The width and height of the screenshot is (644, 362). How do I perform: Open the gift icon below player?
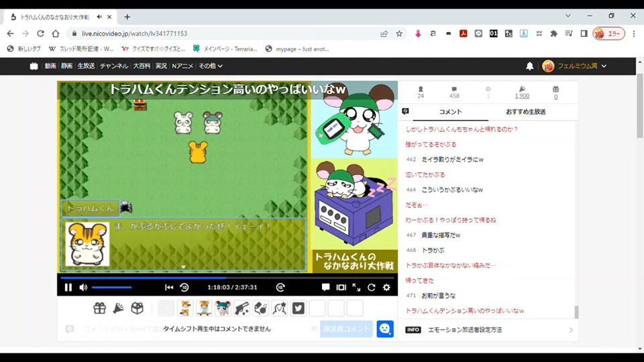pyautogui.click(x=99, y=308)
